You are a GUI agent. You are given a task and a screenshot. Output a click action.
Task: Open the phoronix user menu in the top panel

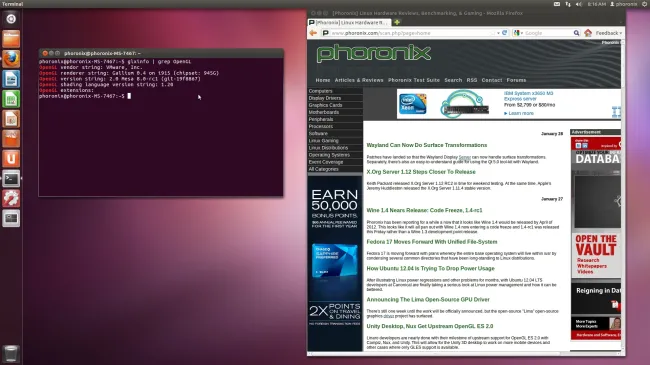pyautogui.click(x=623, y=4)
